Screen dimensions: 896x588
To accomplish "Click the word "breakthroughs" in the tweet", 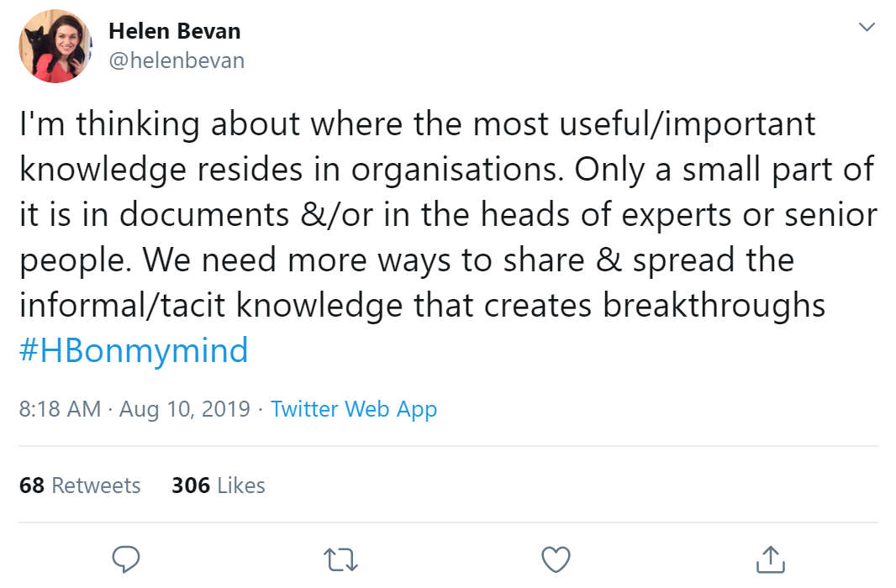I will point(714,305).
